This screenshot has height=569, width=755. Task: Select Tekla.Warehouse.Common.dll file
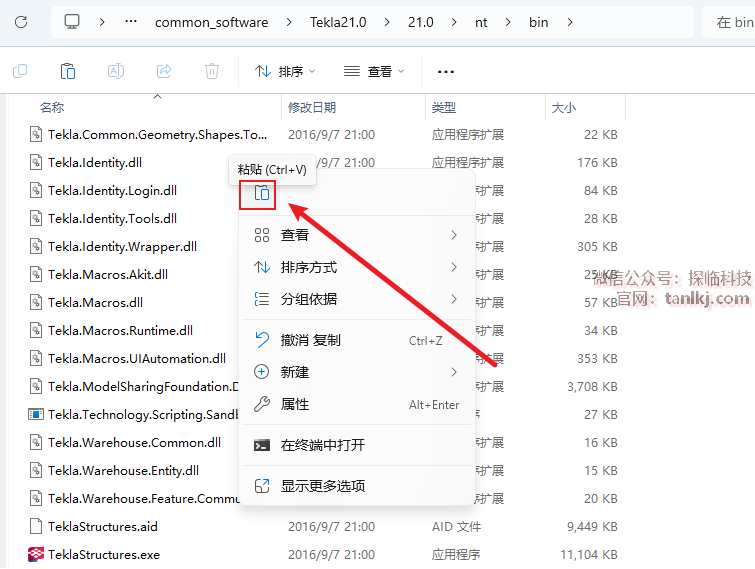(x=134, y=442)
